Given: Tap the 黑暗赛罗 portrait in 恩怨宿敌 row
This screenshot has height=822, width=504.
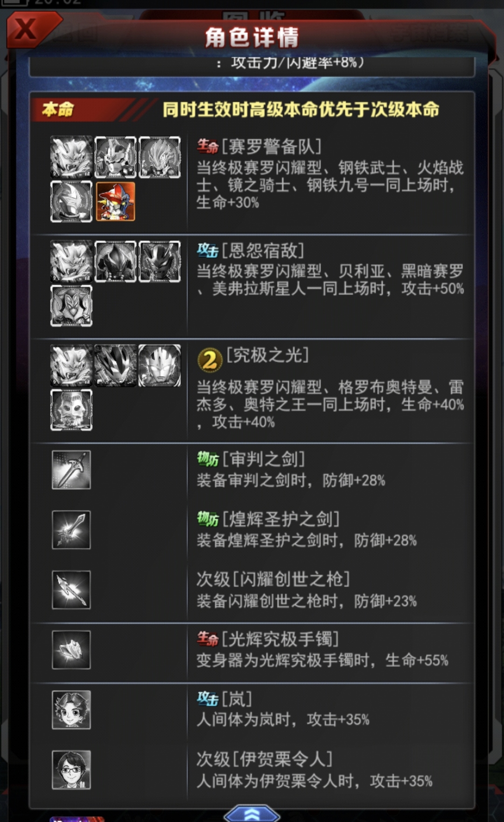Looking at the screenshot, I should coord(160,262).
